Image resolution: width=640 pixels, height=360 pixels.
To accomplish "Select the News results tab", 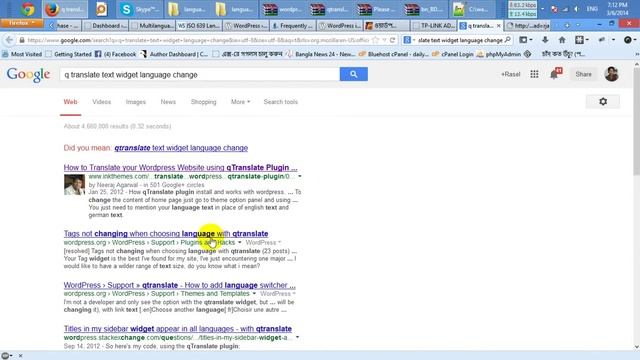I will point(168,102).
